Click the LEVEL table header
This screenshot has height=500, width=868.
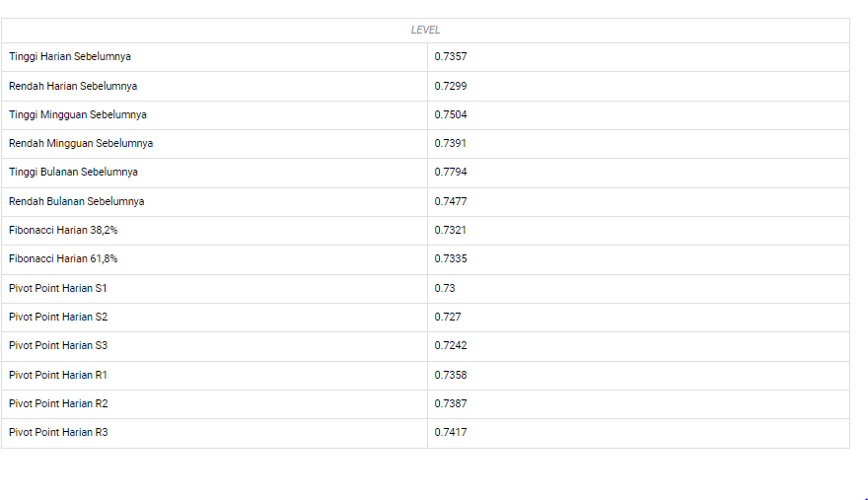(425, 31)
